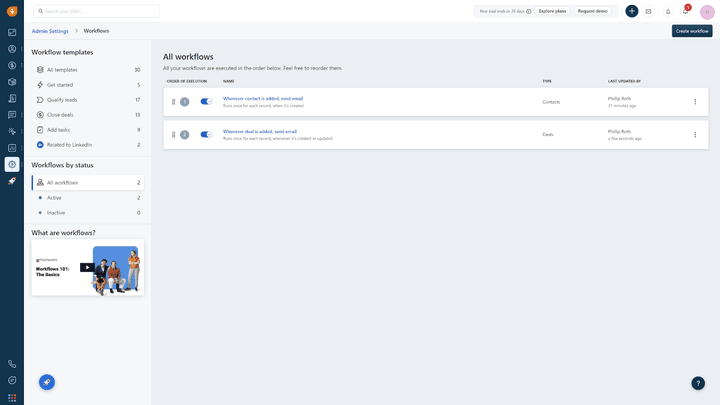The height and width of the screenshot is (405, 720).
Task: Click the Deals type cell
Action: (x=548, y=135)
